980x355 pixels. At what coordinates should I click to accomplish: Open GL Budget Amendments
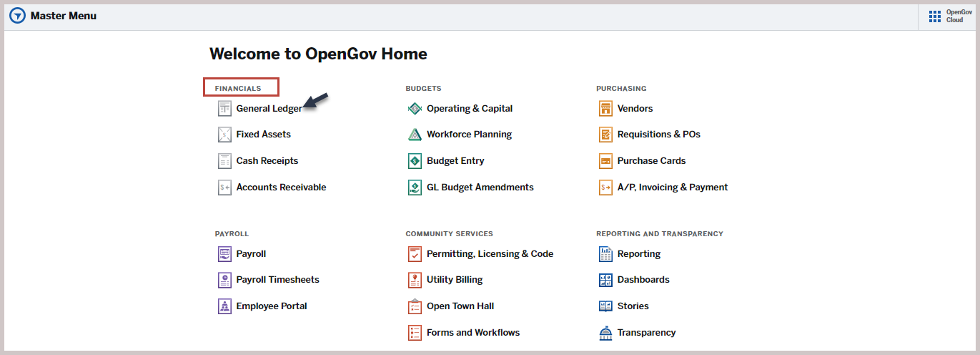coord(480,188)
